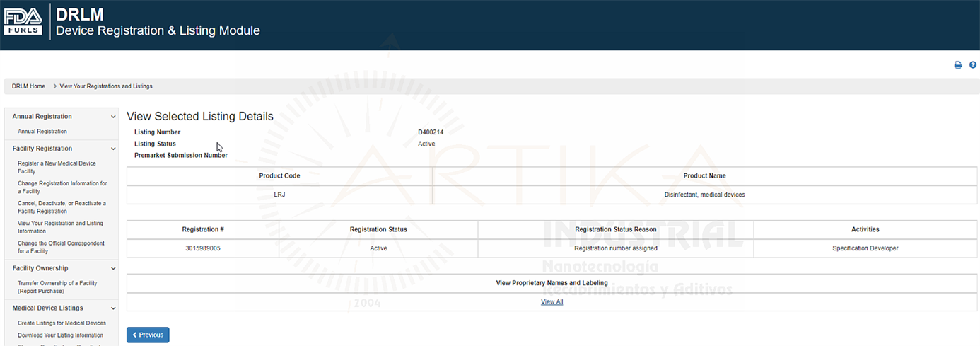This screenshot has height=346, width=980.
Task: Open Download Your Listing Information
Action: click(60, 335)
